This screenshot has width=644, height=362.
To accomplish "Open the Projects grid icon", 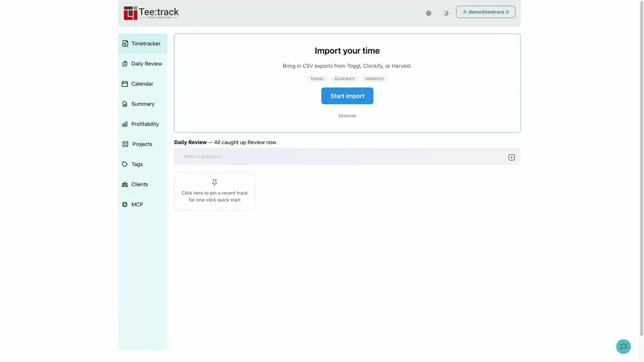I will (125, 144).
